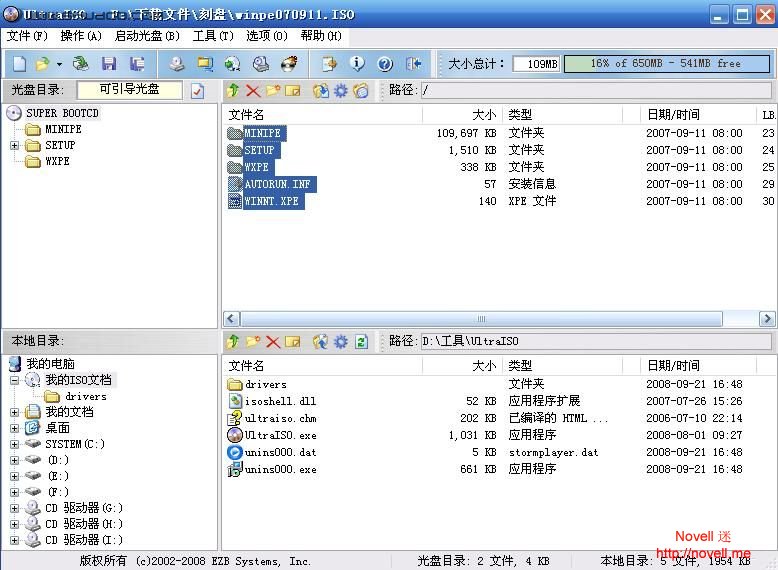Screen dimensions: 778x570
Task: Open the 工具(T) menu
Action: 213,36
